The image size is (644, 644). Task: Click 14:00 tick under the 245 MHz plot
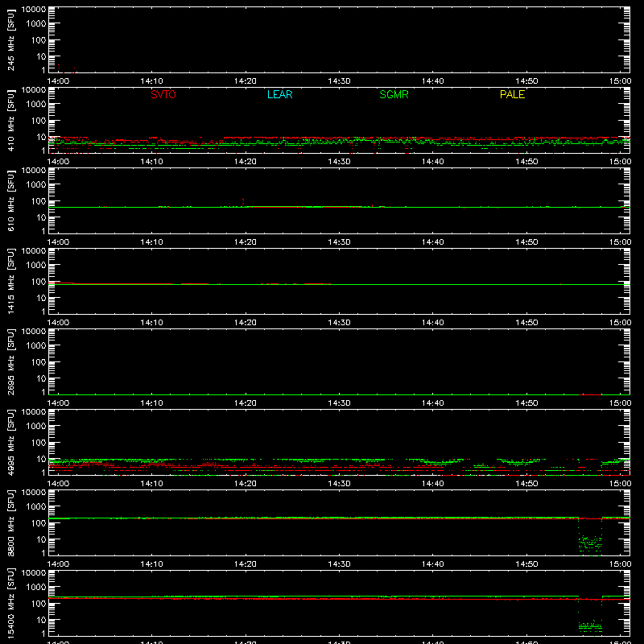tap(58, 81)
